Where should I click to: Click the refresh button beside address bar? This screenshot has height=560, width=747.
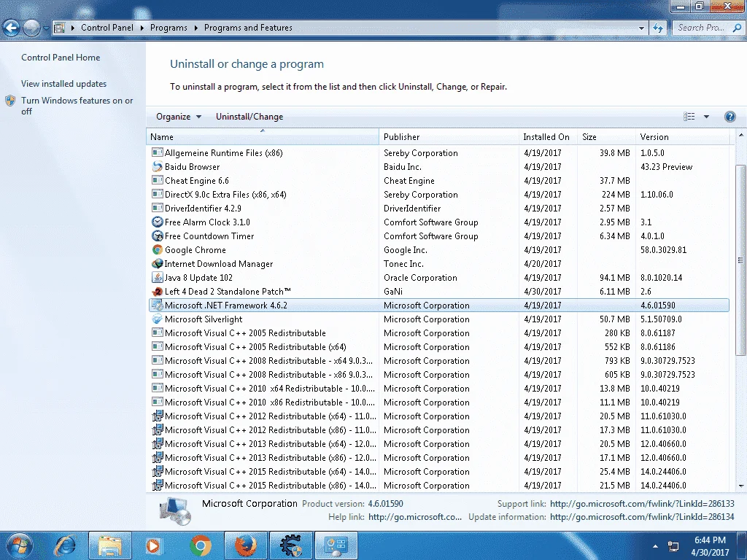[x=658, y=28]
